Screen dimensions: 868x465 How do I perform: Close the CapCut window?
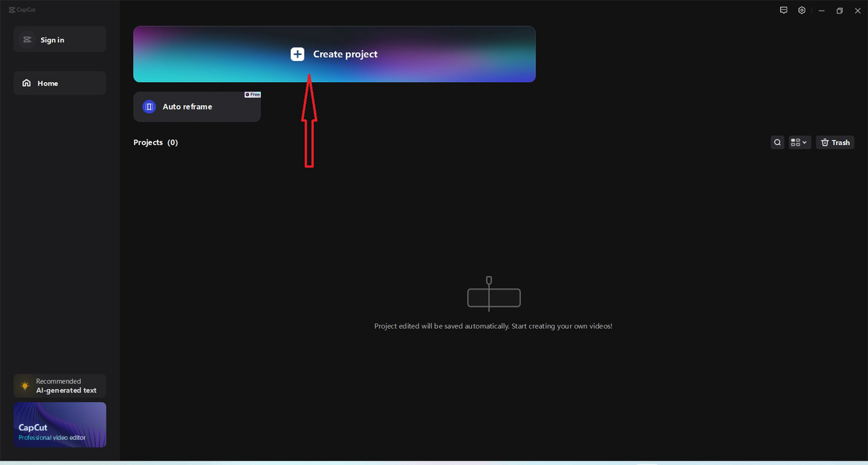[857, 10]
